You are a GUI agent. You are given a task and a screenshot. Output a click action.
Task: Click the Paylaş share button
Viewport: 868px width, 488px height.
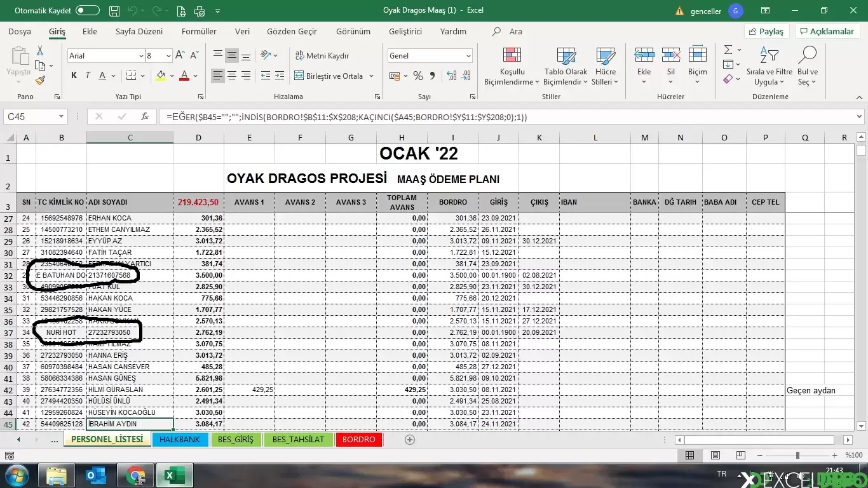click(x=766, y=31)
